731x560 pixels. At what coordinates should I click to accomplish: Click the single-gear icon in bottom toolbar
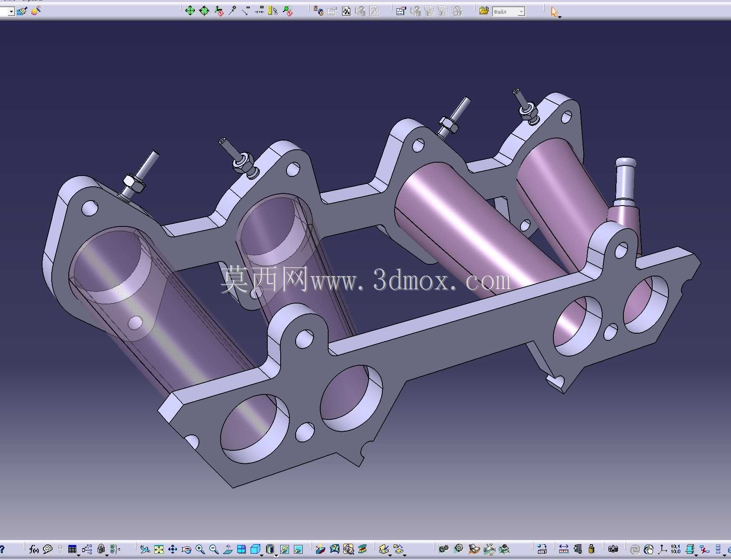point(459,549)
